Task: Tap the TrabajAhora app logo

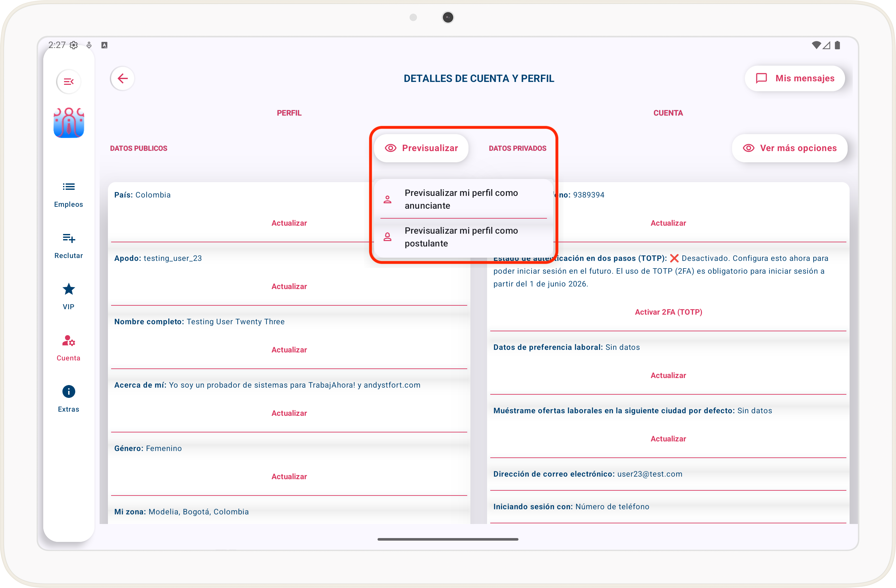Action: click(69, 123)
